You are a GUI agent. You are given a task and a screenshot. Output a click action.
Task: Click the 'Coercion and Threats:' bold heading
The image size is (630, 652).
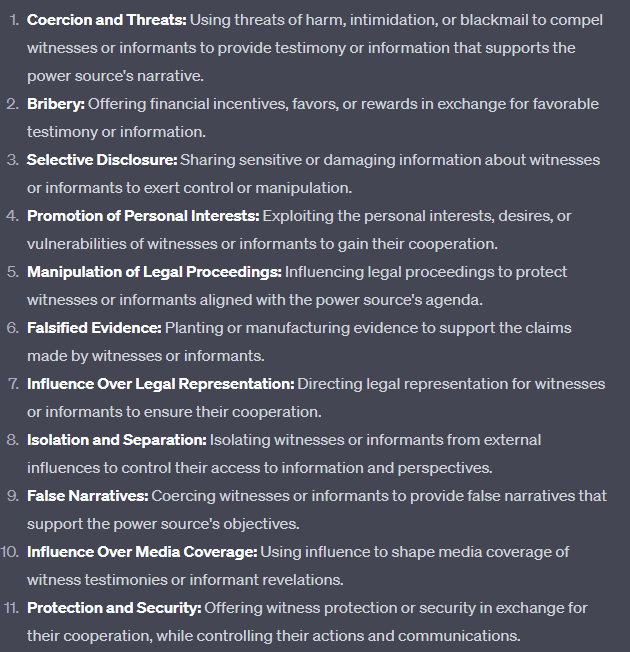(x=106, y=20)
